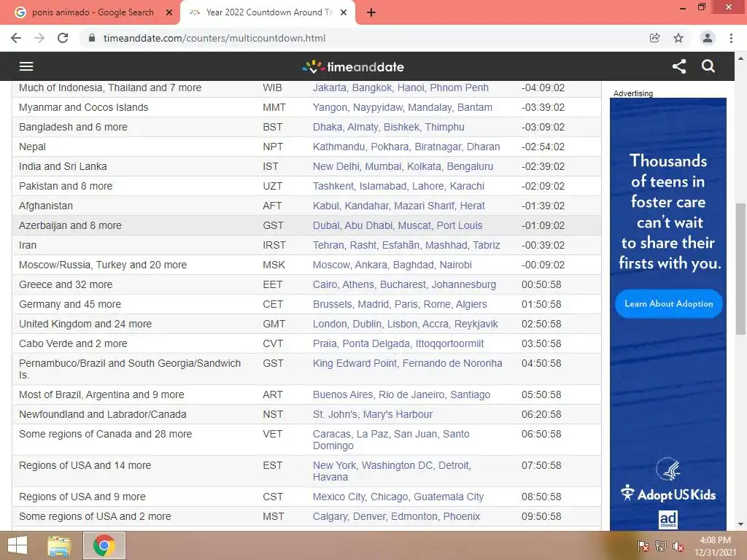Open the Calgary, Denver, Edmonton, Phoenix link

pyautogui.click(x=396, y=517)
